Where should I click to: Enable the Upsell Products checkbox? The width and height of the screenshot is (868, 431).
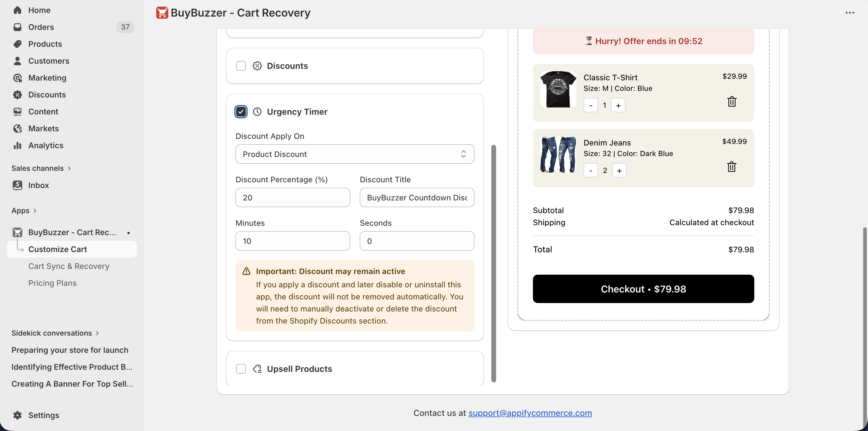coord(241,369)
